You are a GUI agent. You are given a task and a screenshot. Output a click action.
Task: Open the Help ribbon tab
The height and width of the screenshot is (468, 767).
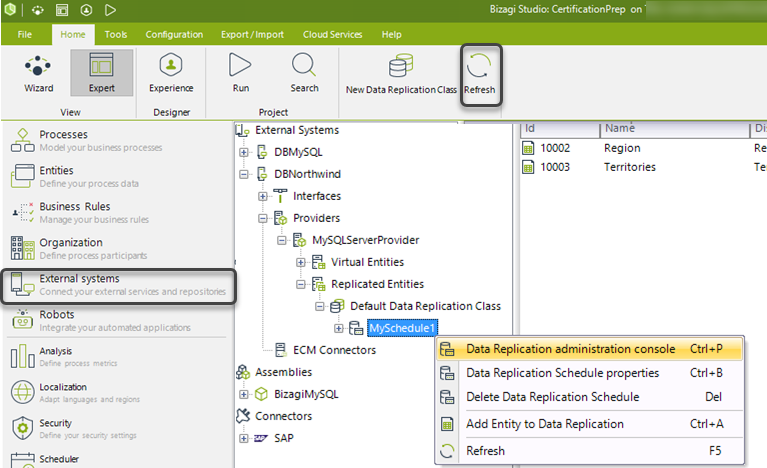(x=391, y=35)
